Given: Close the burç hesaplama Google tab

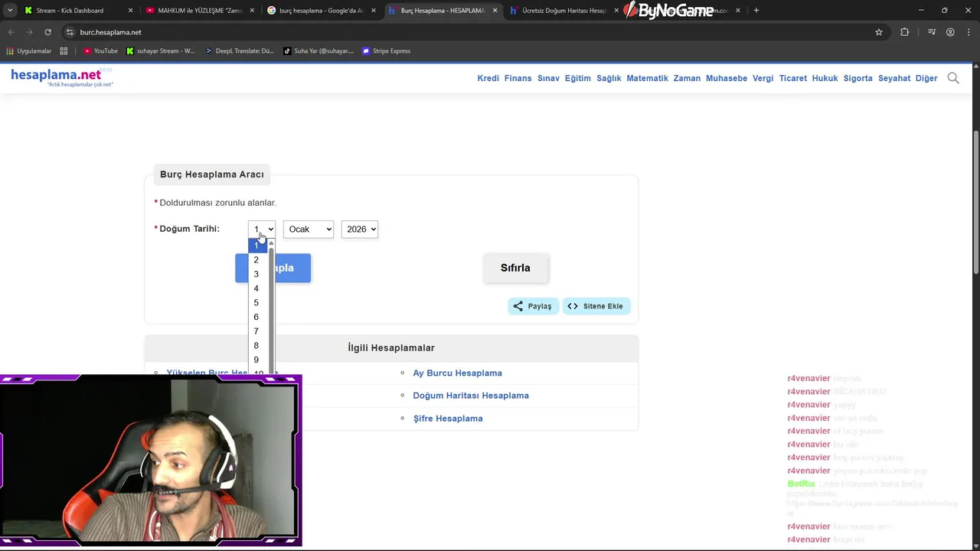Looking at the screenshot, I should [373, 11].
